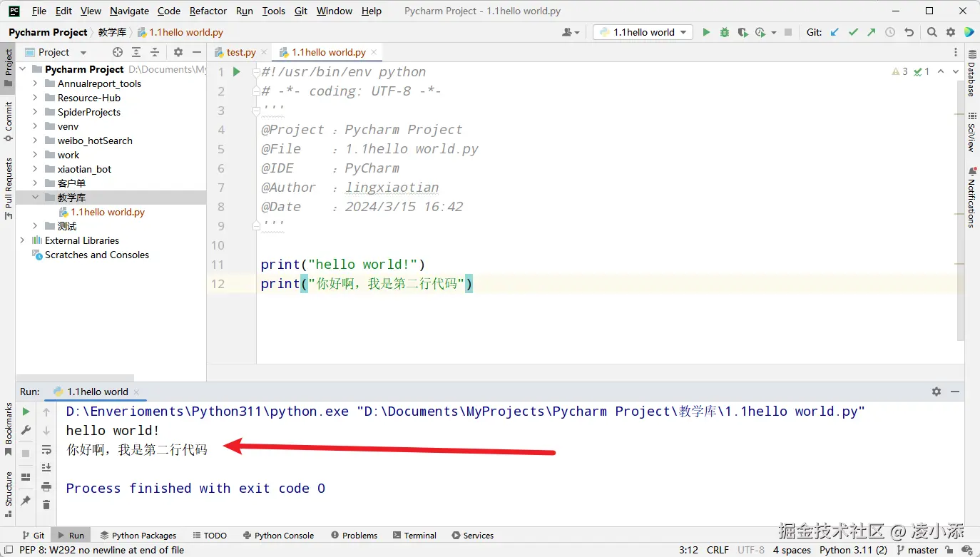Image resolution: width=980 pixels, height=557 pixels.
Task: Update project with Git blue arrow
Action: [834, 32]
